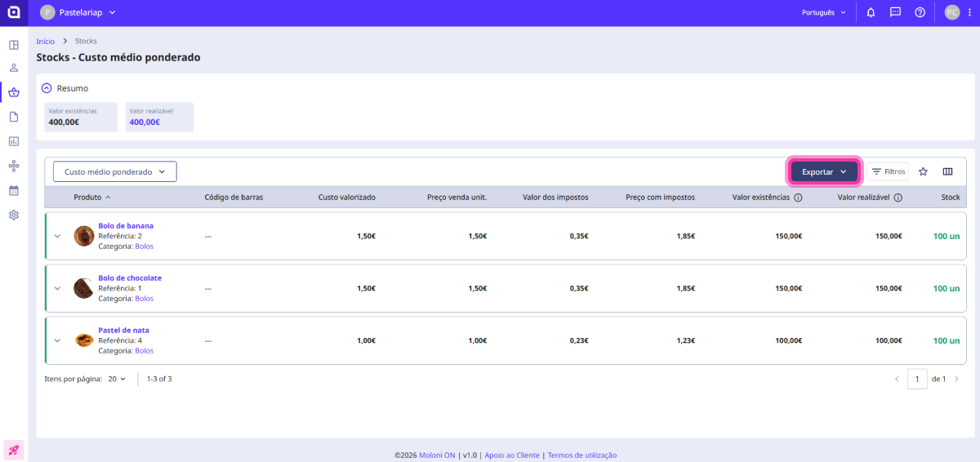Click the 1,23€ price with taxes cell

[686, 340]
